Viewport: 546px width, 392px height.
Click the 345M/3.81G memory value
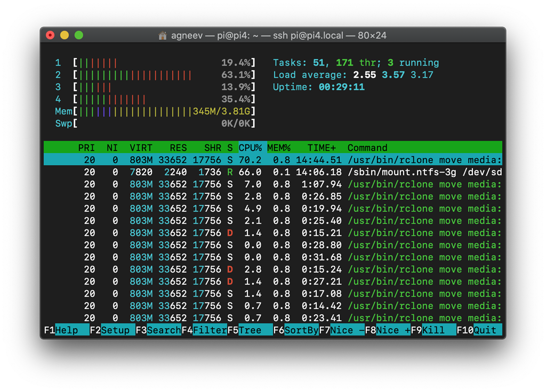(x=221, y=111)
